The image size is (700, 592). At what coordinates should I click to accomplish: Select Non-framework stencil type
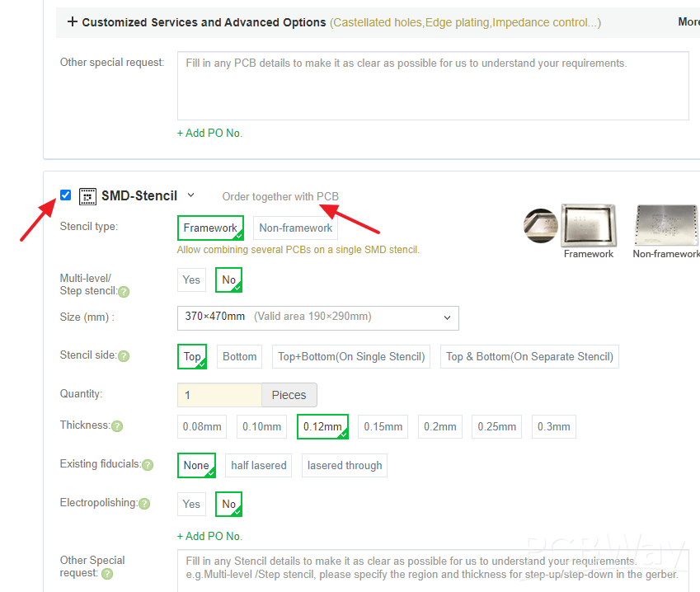pyautogui.click(x=295, y=228)
